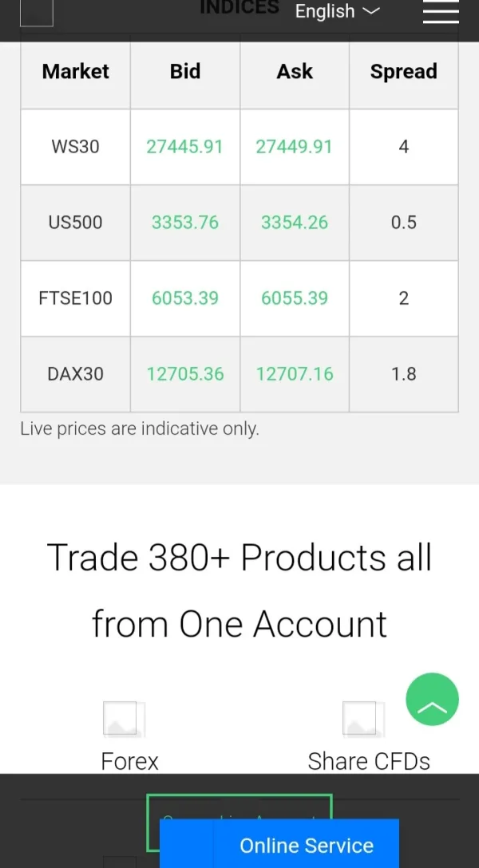479x868 pixels.
Task: Click the Market column header
Action: coord(75,72)
